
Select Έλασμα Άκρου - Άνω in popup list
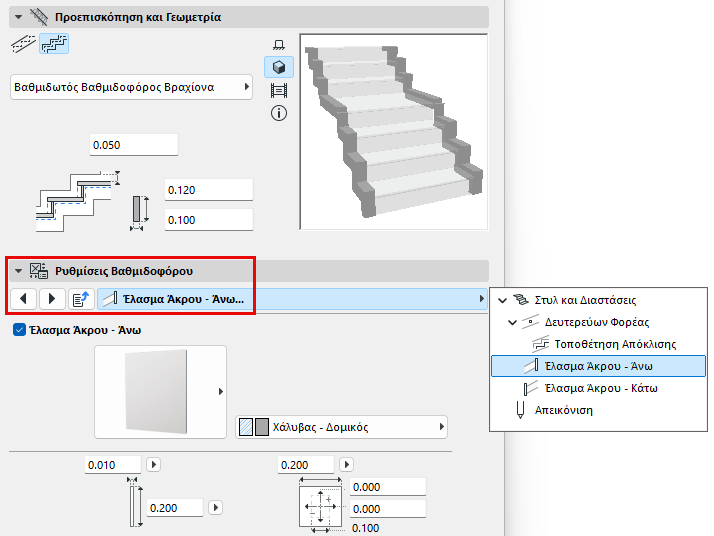(x=598, y=366)
